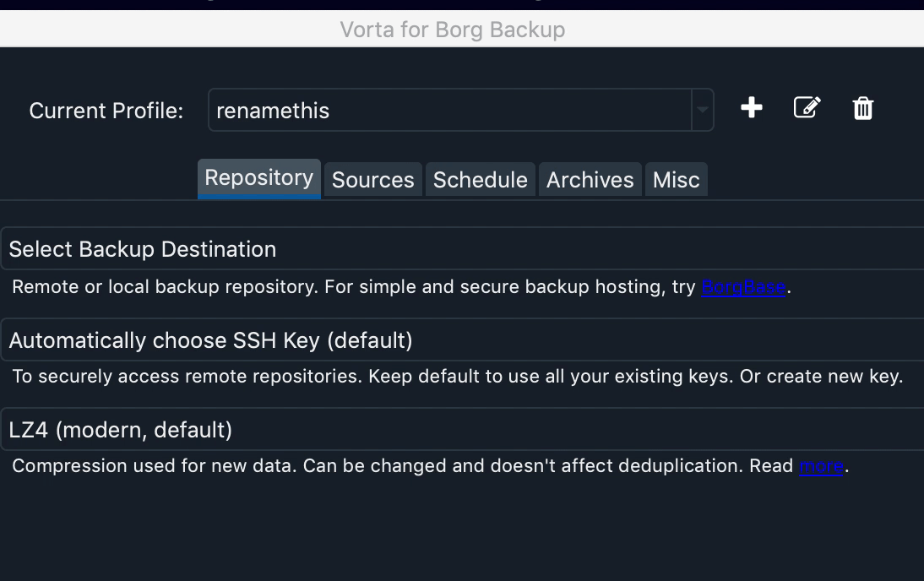924x581 pixels.
Task: Click the "Select Backup Destination" header
Action: click(x=142, y=249)
